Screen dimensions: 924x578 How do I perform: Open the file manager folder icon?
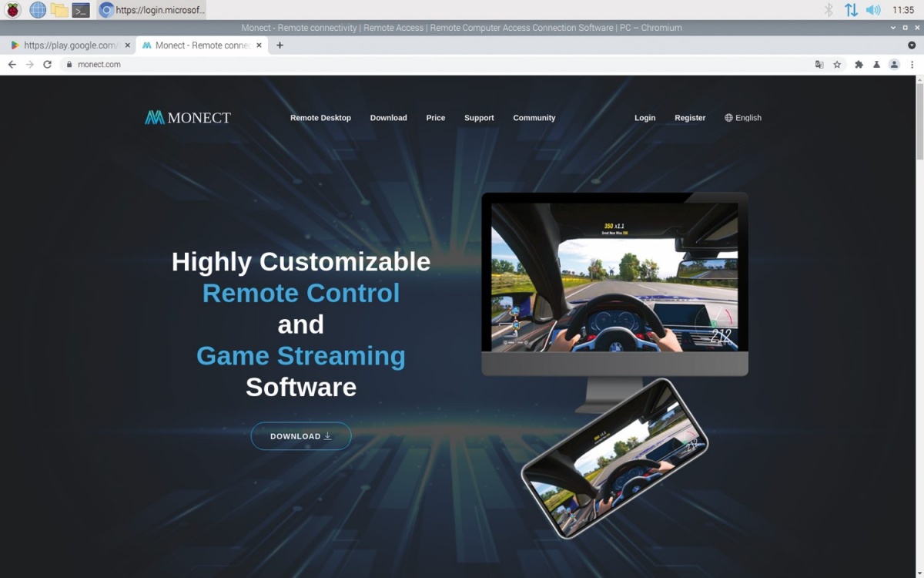(x=59, y=10)
